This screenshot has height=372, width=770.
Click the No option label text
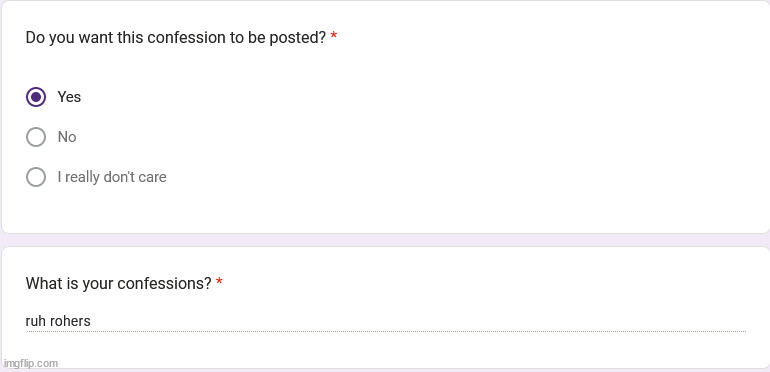point(67,137)
